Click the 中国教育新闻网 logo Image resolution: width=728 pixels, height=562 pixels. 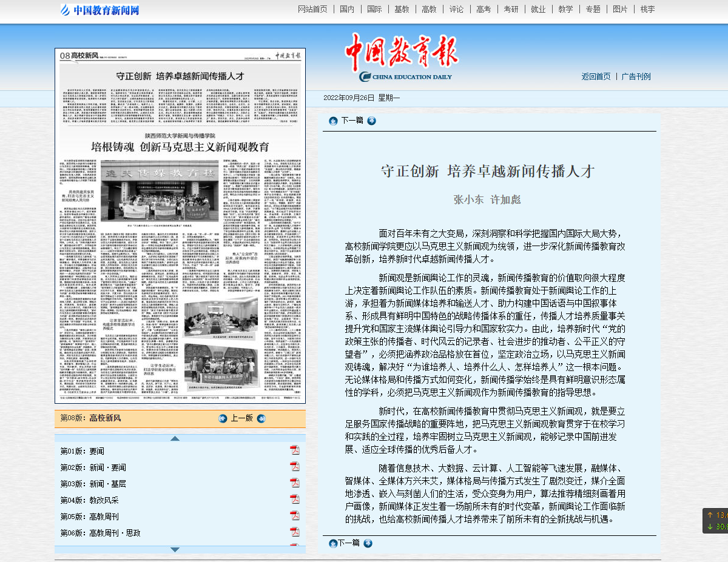100,10
